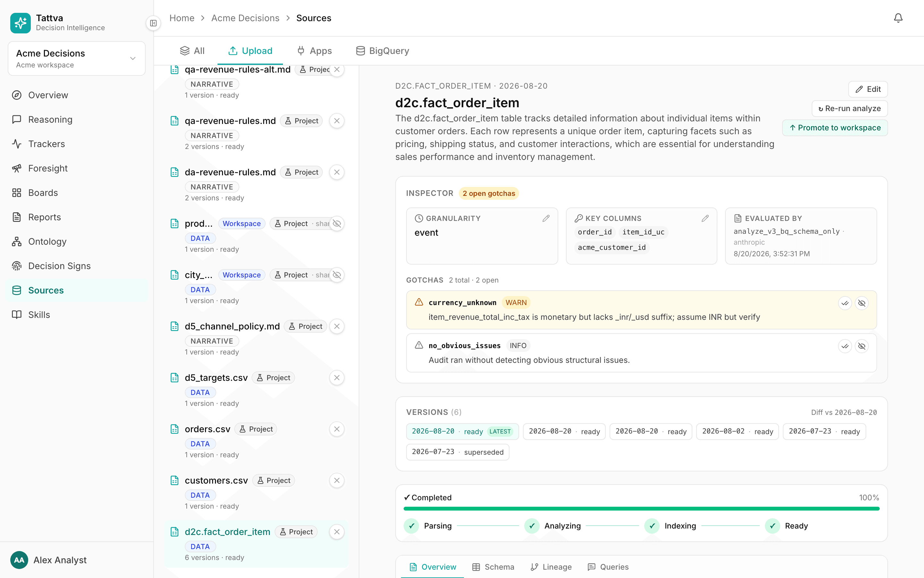Remove customers.csv from the list
Viewport: 924px width, 578px height.
[337, 480]
